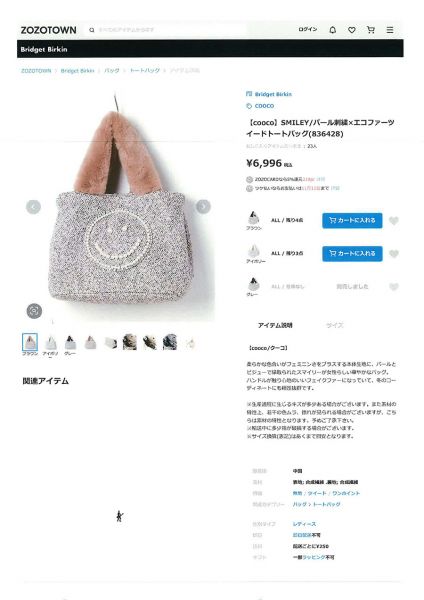This screenshot has width=424, height=600.
Task: Open the cooco brand link
Action: 264,106
